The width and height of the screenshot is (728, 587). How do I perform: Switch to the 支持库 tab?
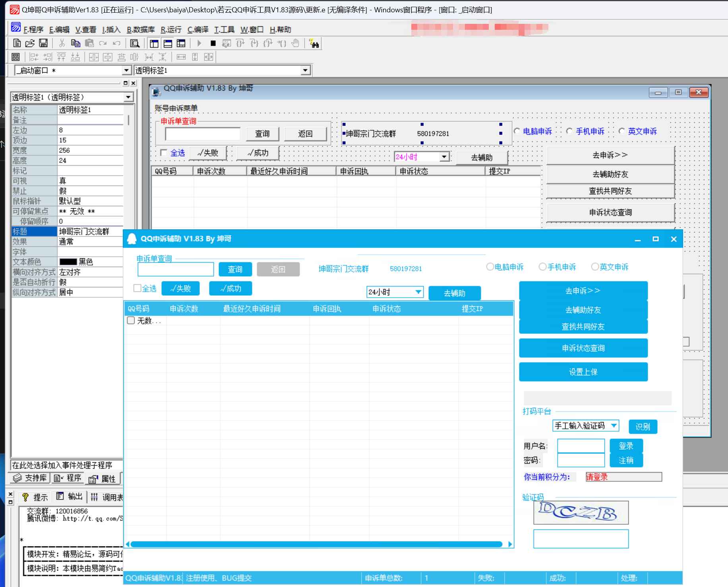30,478
